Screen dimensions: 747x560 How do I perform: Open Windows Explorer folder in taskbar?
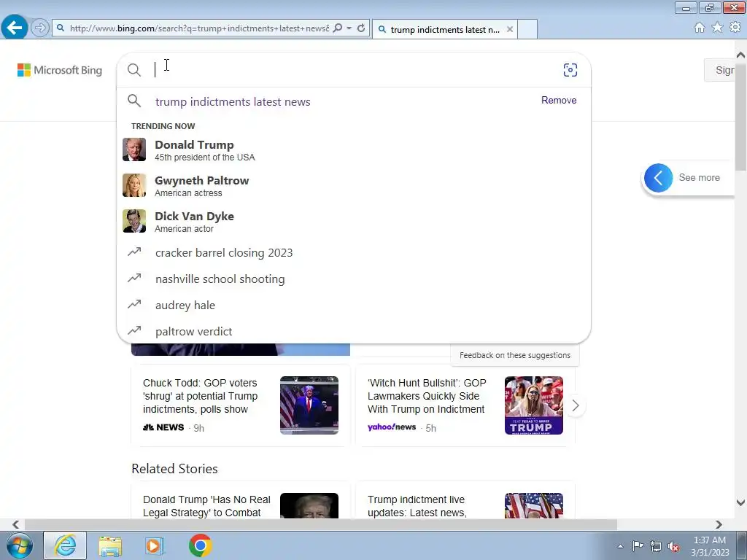[110, 545]
